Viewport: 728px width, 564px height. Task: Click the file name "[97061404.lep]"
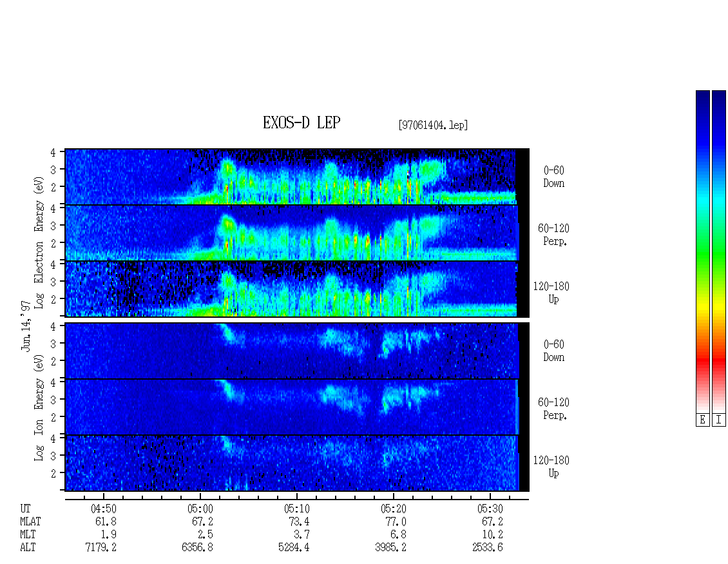tap(433, 125)
